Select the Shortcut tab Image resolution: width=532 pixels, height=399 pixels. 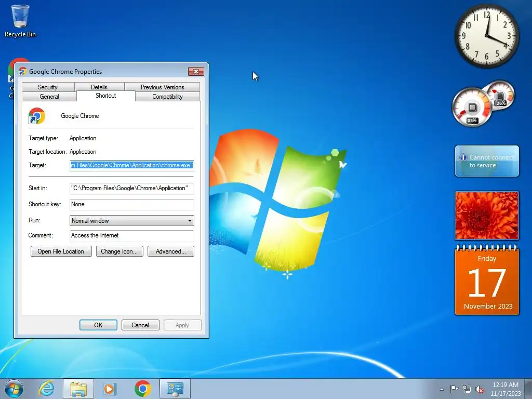tap(106, 96)
